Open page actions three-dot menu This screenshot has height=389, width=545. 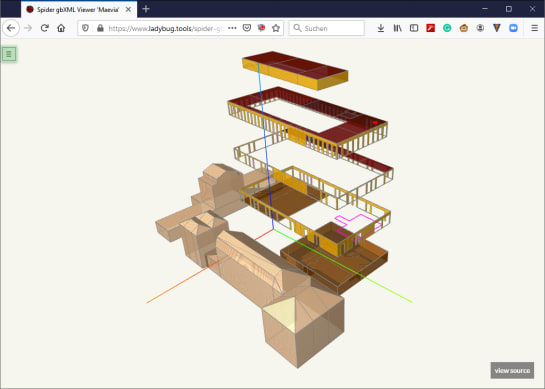point(232,28)
